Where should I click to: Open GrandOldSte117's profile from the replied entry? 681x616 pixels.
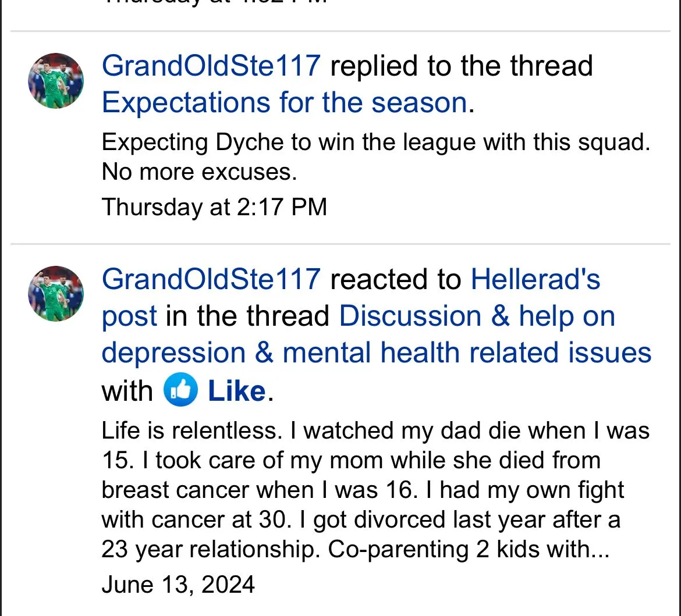pos(211,66)
